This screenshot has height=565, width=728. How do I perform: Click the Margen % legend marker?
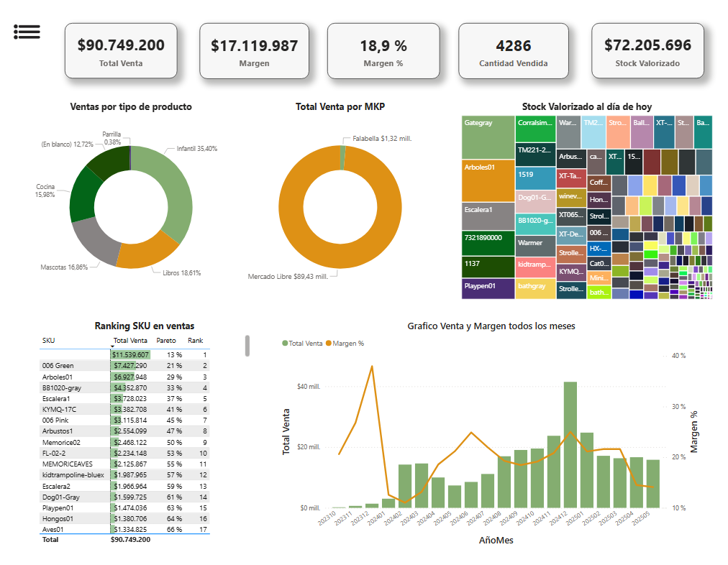[x=330, y=344]
